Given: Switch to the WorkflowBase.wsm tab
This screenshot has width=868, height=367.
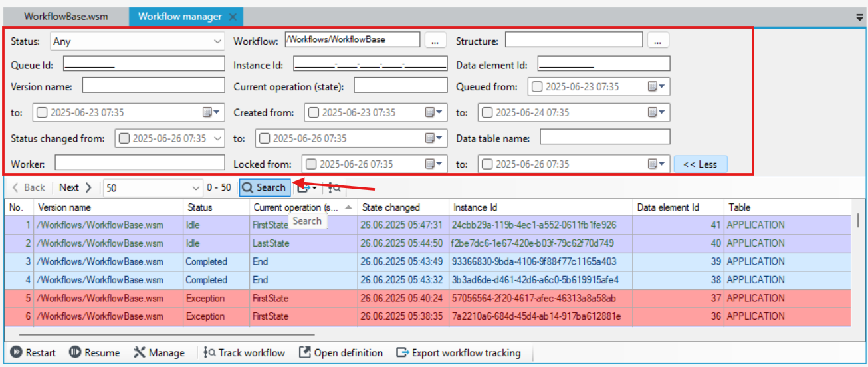Looking at the screenshot, I should [66, 17].
